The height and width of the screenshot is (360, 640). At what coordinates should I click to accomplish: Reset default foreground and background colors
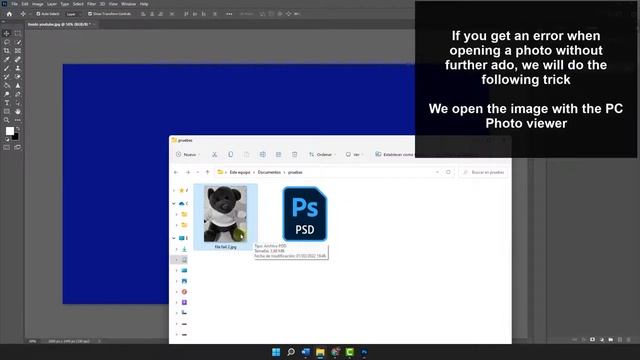(x=7, y=139)
